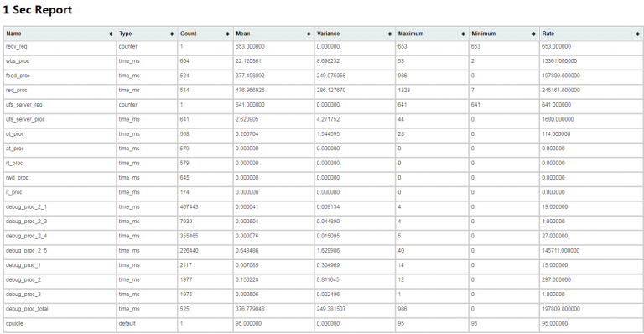Click variance value 4.271752
Image resolution: width=644 pixels, height=334 pixels.
(328, 119)
